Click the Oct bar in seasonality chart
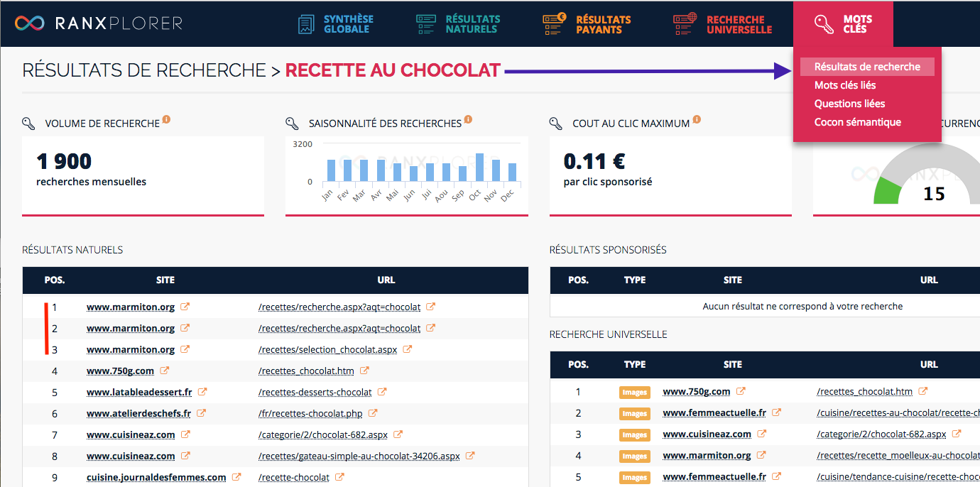This screenshot has height=487, width=980. (479, 168)
